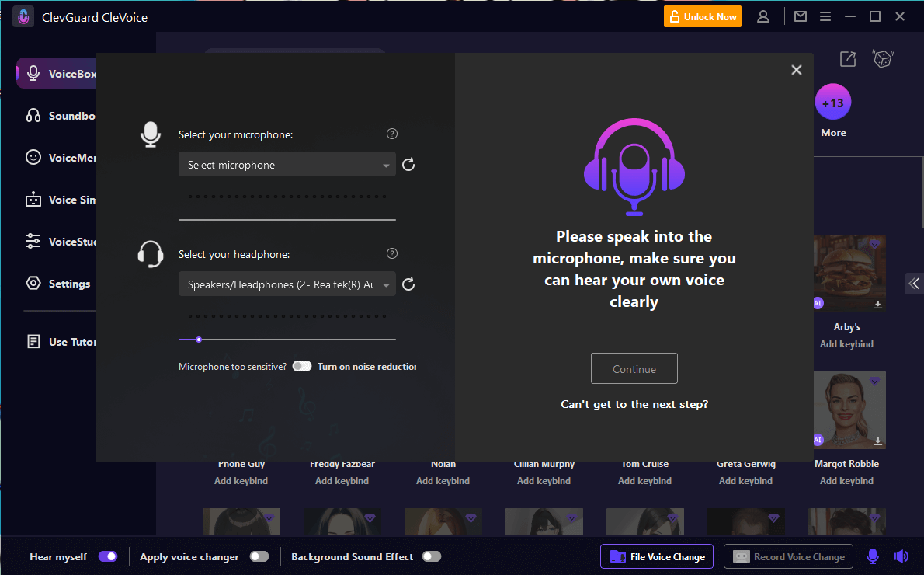Add keybind for Tom Cruise

(x=644, y=481)
